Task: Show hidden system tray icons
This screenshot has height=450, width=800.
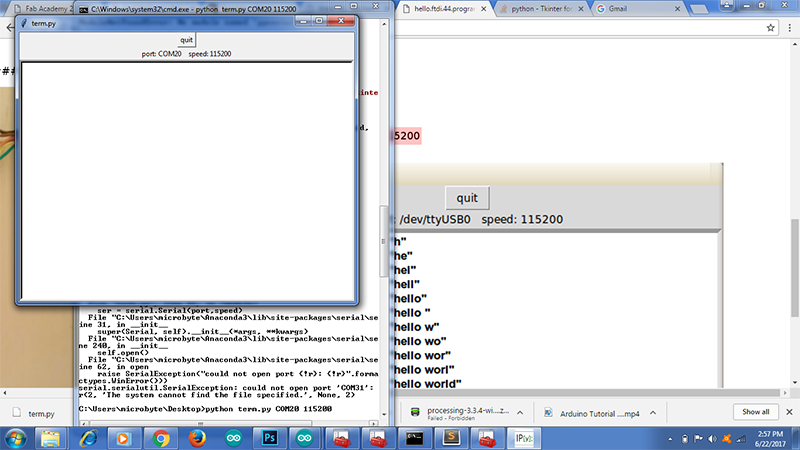Action: coord(670,439)
